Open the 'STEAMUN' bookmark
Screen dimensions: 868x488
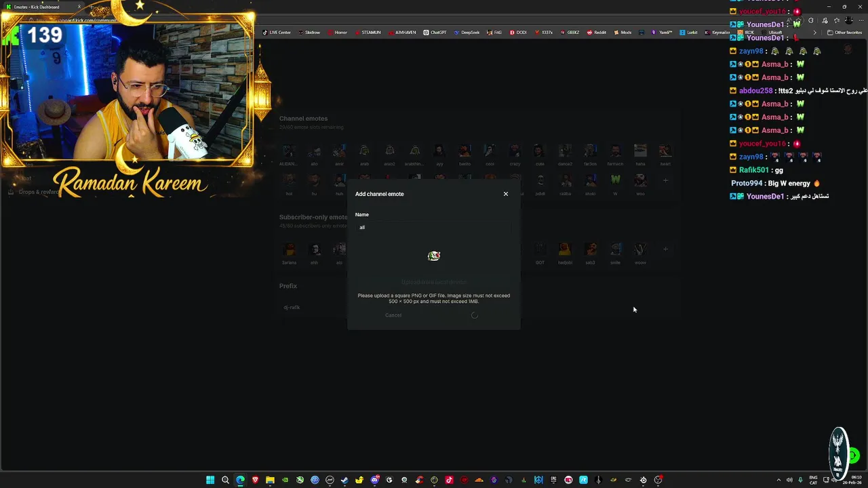pos(367,33)
